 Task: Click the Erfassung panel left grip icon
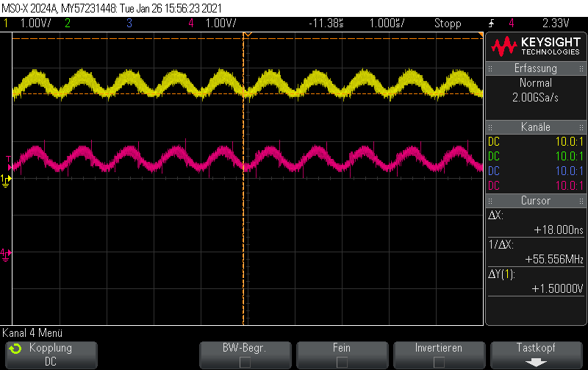click(490, 68)
